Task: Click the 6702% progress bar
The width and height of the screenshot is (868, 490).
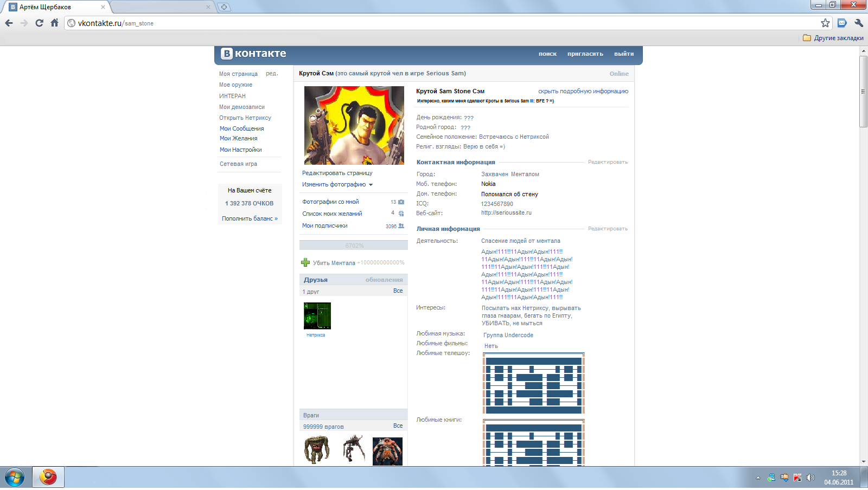Action: [x=354, y=245]
